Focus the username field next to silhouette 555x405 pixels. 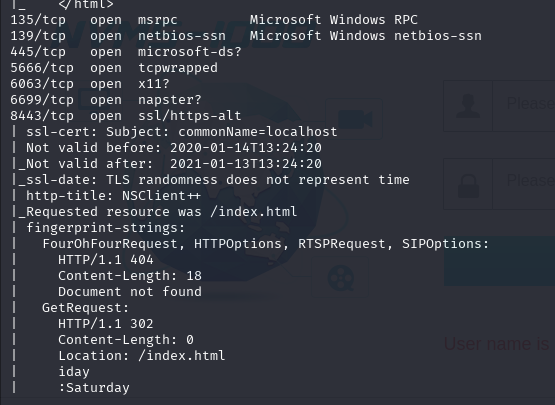click(x=524, y=106)
